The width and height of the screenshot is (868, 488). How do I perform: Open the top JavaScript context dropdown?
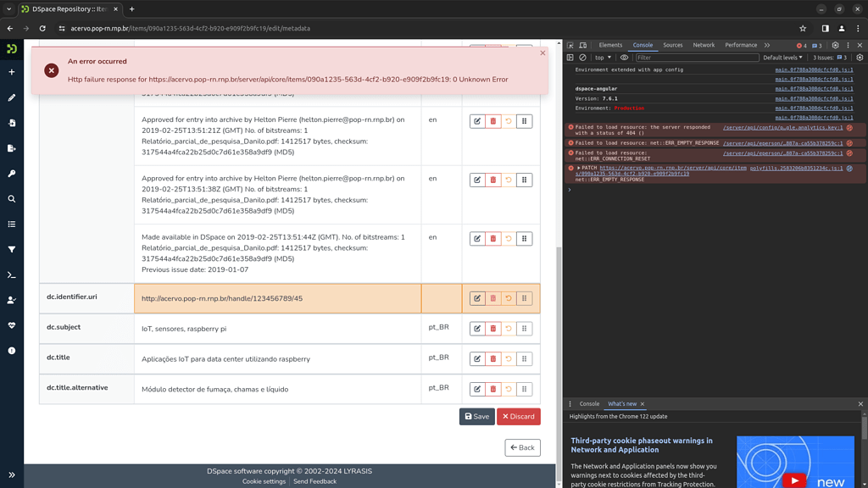603,58
